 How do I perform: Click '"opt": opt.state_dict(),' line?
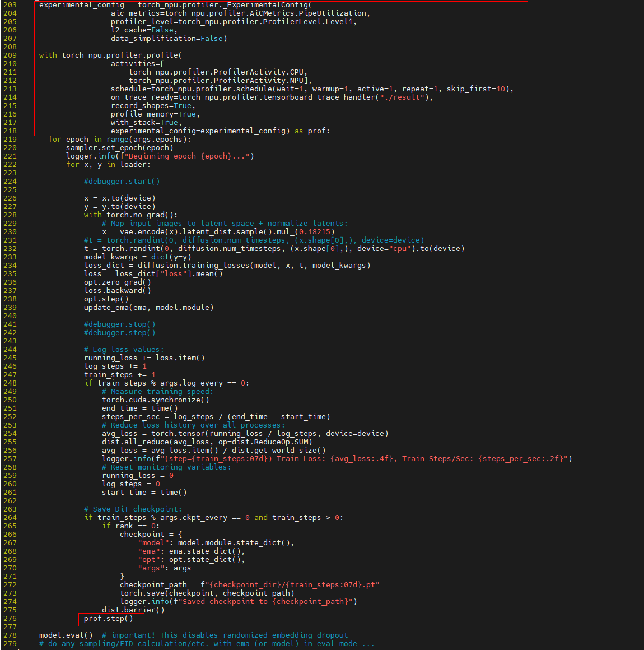pos(191,560)
